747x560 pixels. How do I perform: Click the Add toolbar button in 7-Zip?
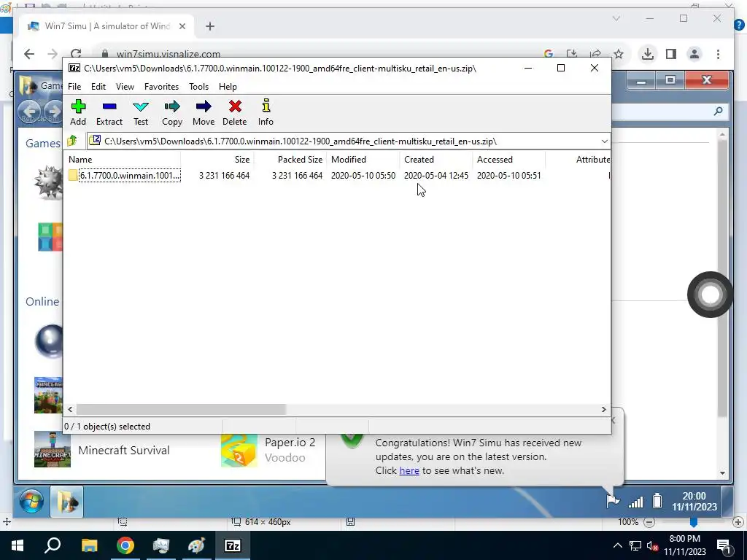coord(78,113)
